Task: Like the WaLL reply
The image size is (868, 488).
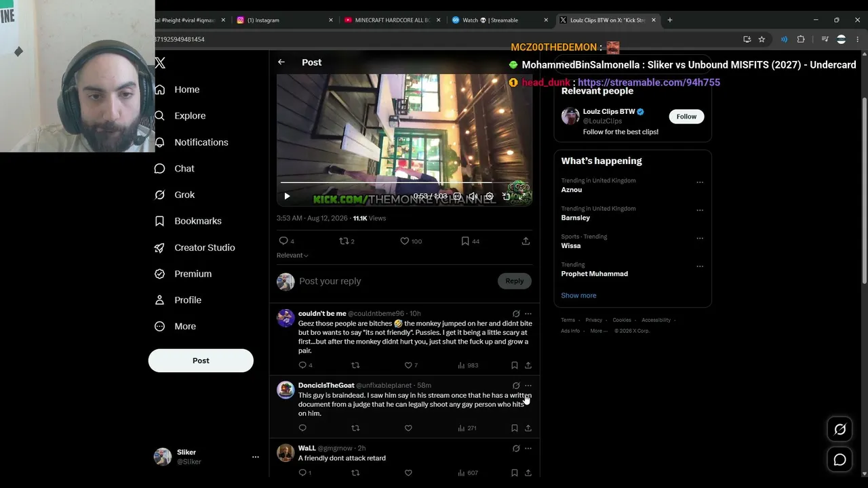Action: (408, 473)
